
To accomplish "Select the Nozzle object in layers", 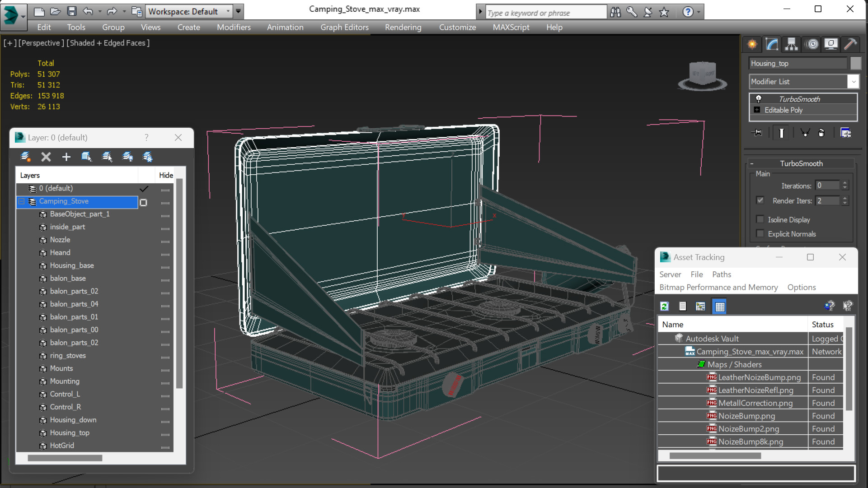I will 60,240.
